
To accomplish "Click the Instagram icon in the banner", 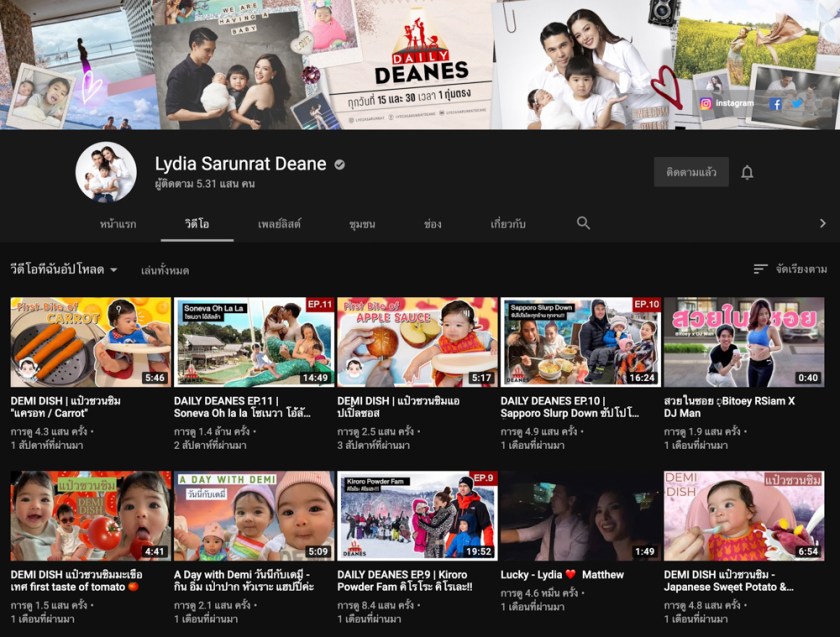I will click(x=706, y=103).
